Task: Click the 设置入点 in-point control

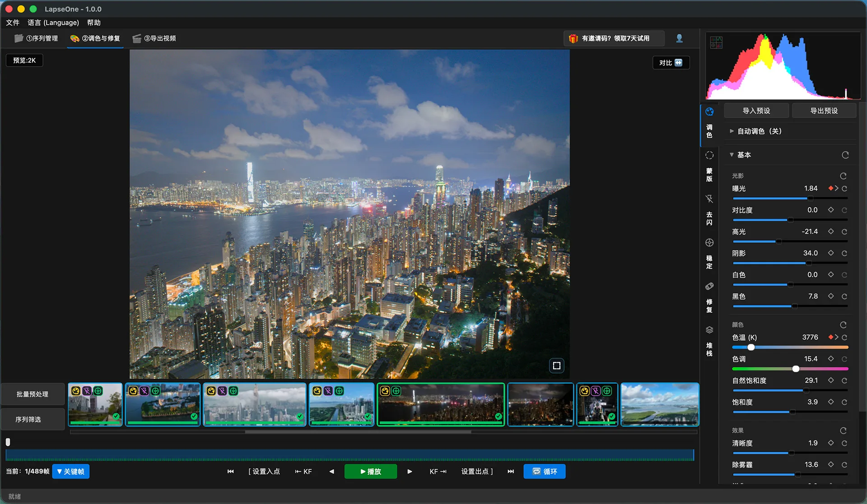Action: pyautogui.click(x=264, y=472)
